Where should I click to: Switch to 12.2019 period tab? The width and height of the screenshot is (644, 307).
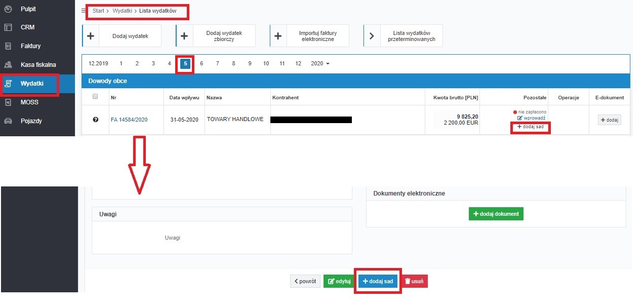point(98,64)
